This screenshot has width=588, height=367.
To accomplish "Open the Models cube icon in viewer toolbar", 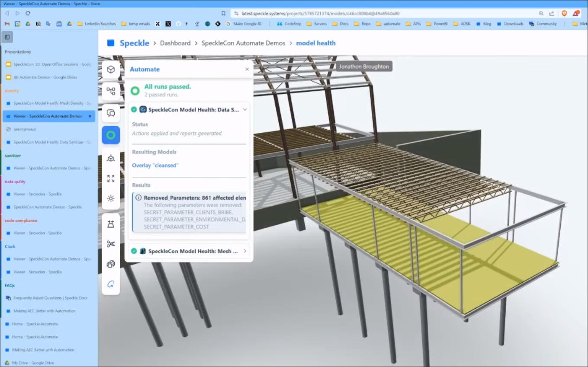I will click(111, 70).
